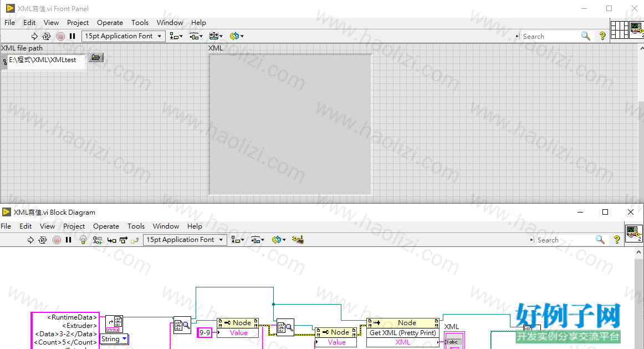Click Pause button in Front Panel toolbar

point(72,36)
